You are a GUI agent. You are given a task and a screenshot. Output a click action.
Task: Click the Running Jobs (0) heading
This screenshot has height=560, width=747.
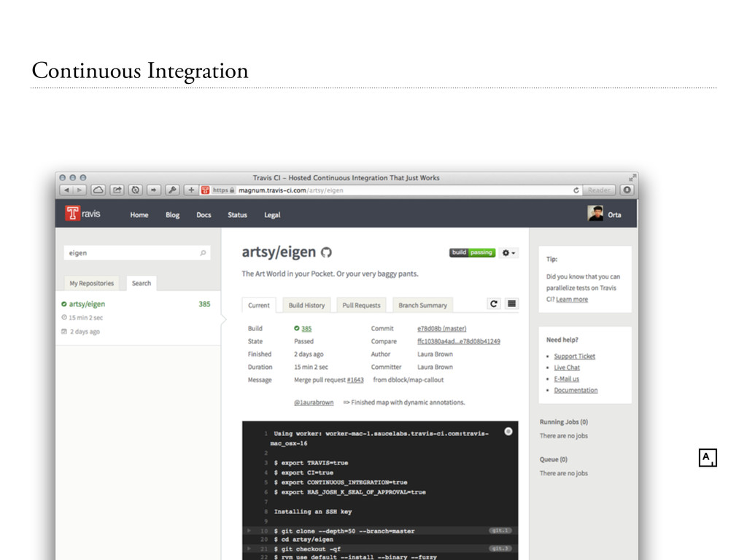pos(564,422)
